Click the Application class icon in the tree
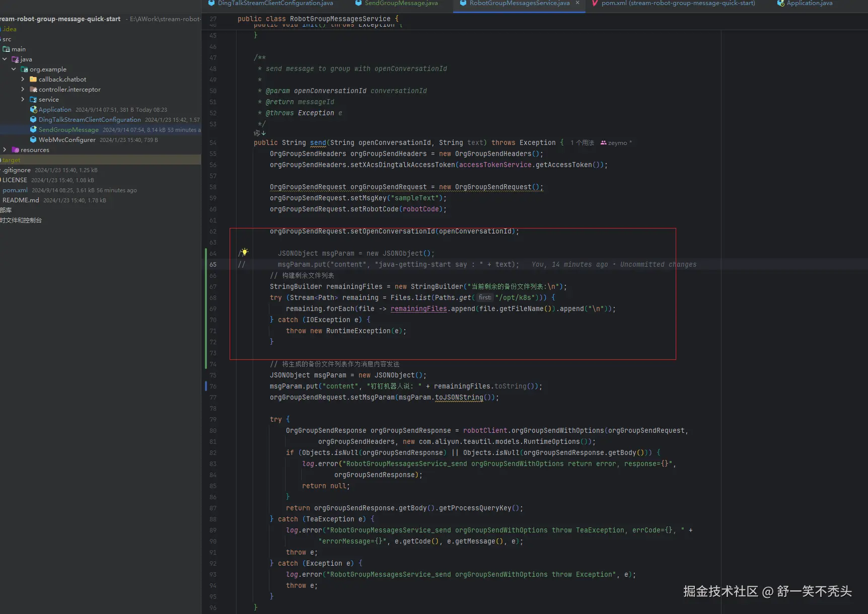Screen dimensions: 868x614 click(x=33, y=110)
